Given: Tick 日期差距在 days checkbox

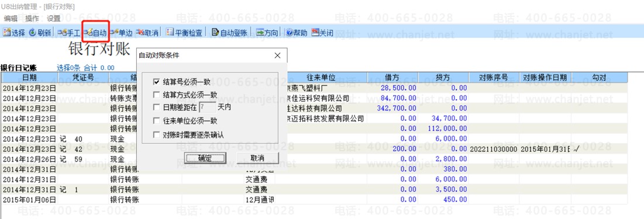Looking at the screenshot, I should [156, 107].
